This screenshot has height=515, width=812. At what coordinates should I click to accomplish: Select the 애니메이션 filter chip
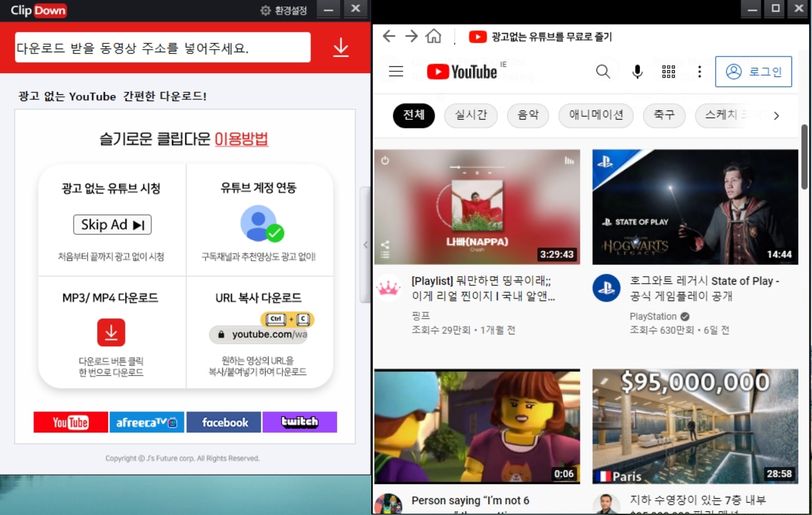[x=596, y=115]
